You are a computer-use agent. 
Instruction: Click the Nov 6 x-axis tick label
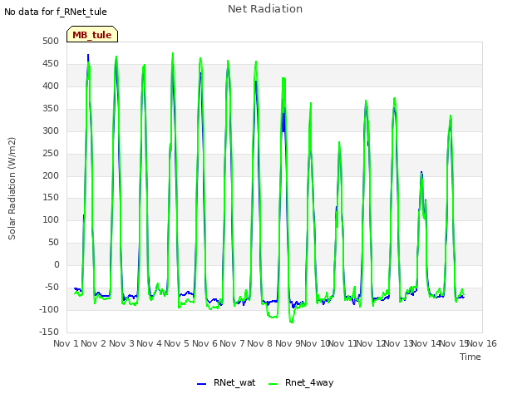click(x=204, y=343)
